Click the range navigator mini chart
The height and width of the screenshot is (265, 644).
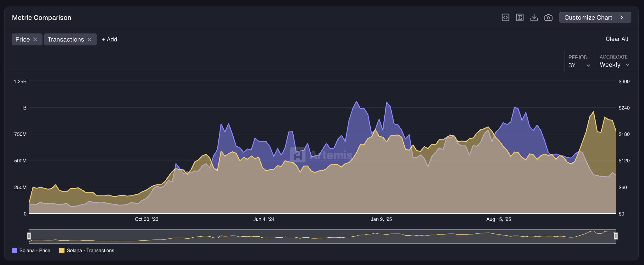click(x=322, y=236)
